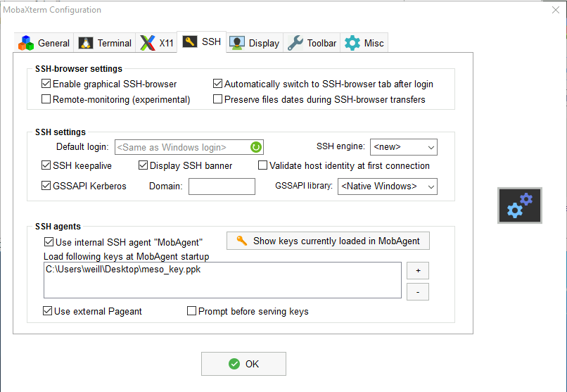Image resolution: width=567 pixels, height=392 pixels.
Task: Click the Domain text field
Action: pyautogui.click(x=222, y=186)
